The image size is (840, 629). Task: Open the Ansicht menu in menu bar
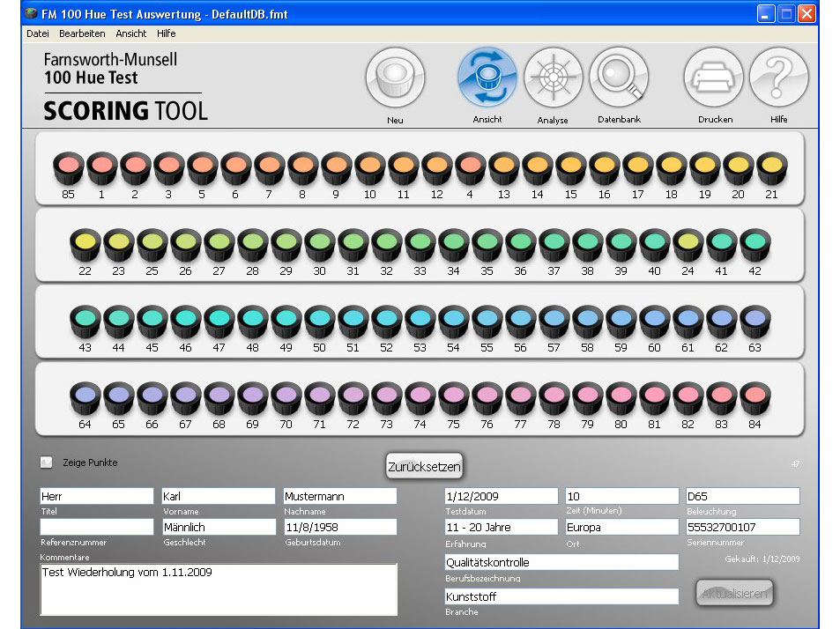[x=131, y=33]
